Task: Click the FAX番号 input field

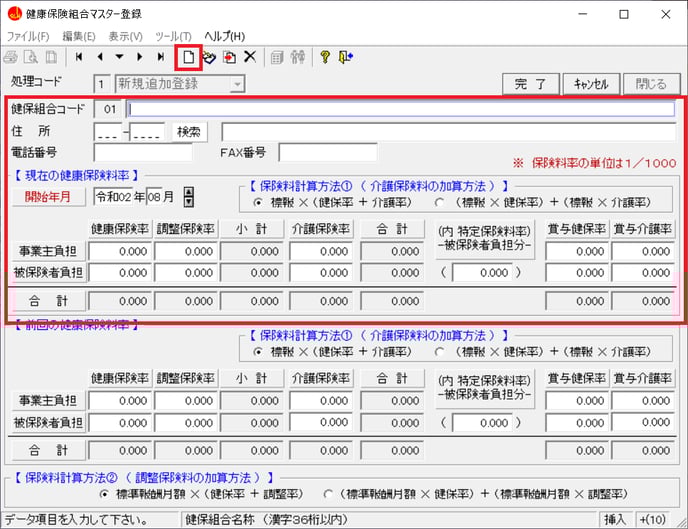Action: pyautogui.click(x=328, y=153)
